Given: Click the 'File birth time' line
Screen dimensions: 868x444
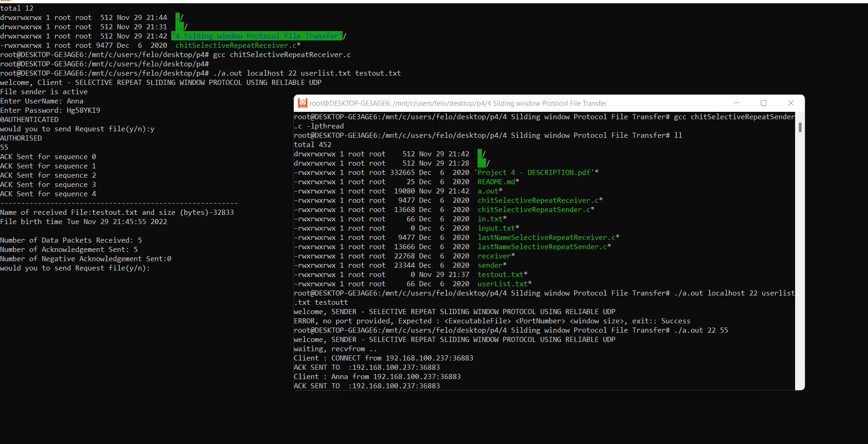Looking at the screenshot, I should (x=84, y=222).
